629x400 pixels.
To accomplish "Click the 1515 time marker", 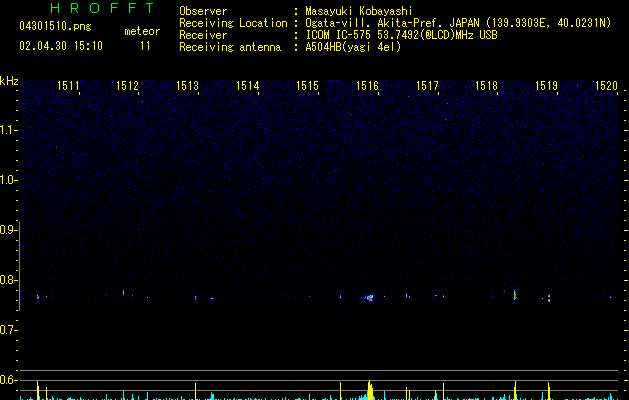I will [x=307, y=86].
